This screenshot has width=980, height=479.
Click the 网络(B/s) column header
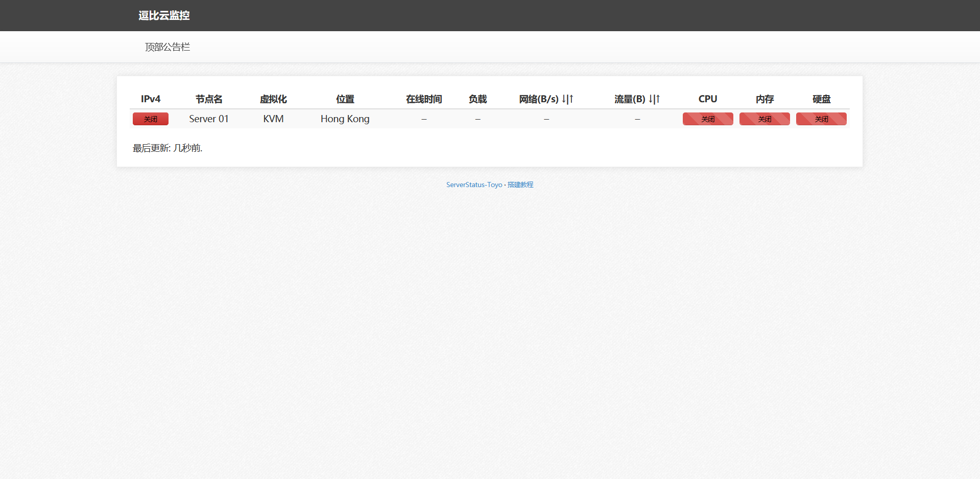(x=546, y=99)
